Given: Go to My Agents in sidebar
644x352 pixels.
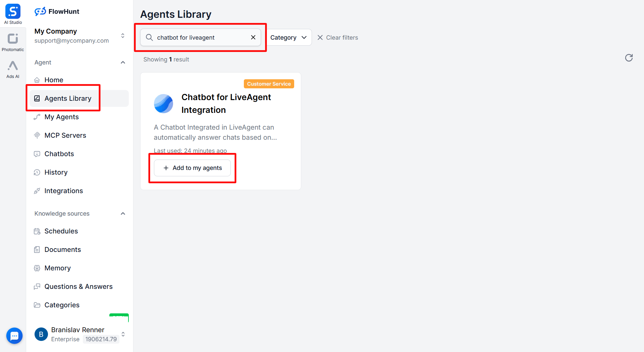Looking at the screenshot, I should click(x=61, y=117).
